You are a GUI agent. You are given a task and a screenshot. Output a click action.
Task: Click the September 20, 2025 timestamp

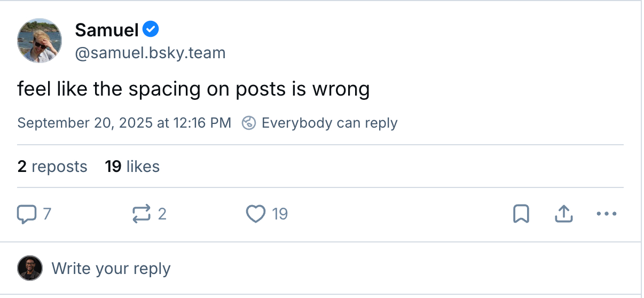pos(124,123)
